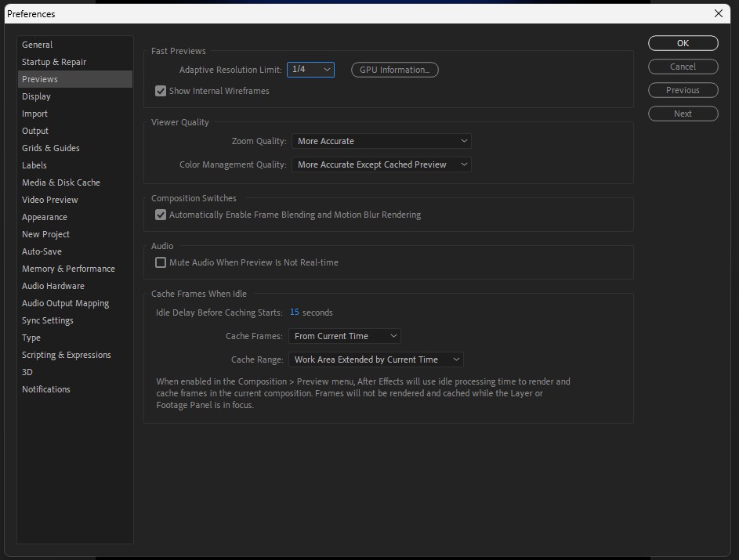Advance to the Next preferences page
The image size is (739, 560).
683,114
